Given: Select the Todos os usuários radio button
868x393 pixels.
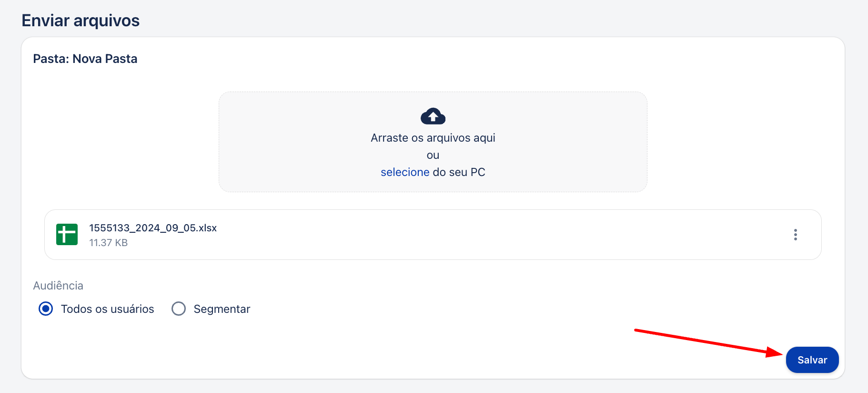Looking at the screenshot, I should [x=46, y=309].
